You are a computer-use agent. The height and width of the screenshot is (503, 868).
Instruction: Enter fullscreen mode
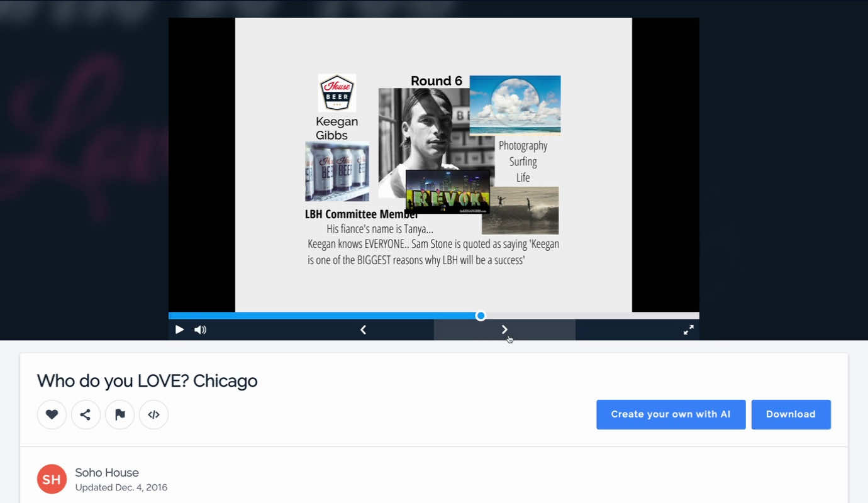[689, 329]
